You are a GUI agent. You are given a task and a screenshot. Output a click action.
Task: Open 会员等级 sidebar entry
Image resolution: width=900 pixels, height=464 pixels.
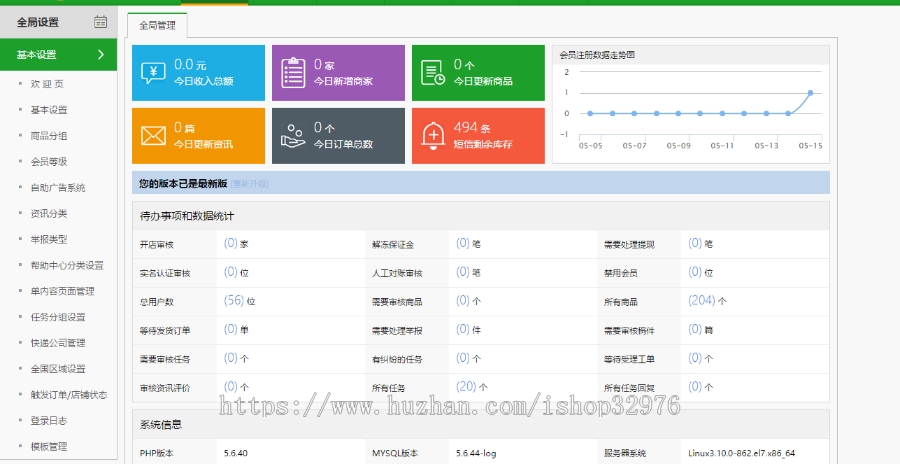49,161
